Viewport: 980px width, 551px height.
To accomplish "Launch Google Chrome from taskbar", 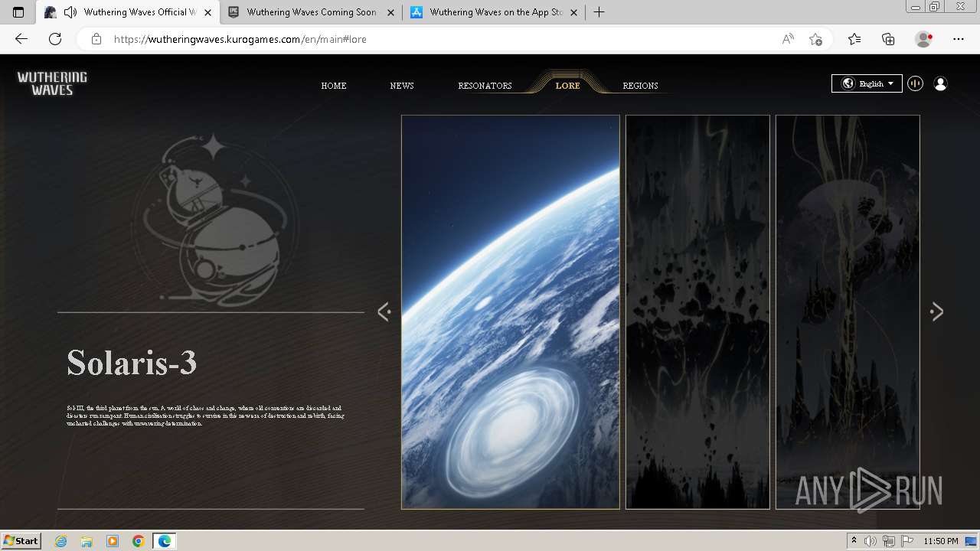I will [139, 541].
